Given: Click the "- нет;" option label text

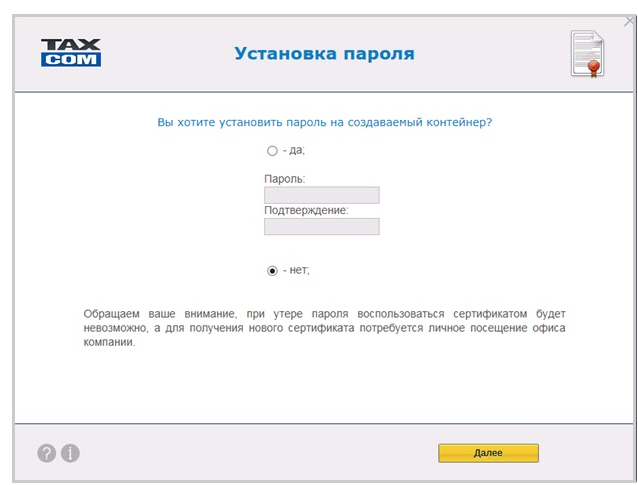Looking at the screenshot, I should (302, 270).
